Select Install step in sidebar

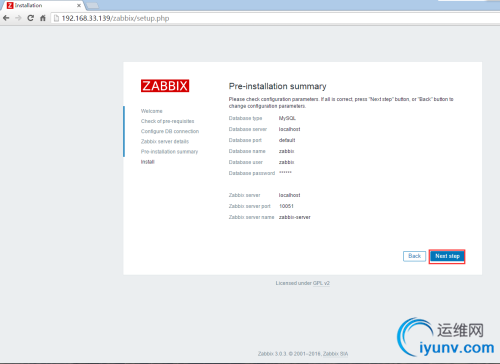pyautogui.click(x=147, y=162)
